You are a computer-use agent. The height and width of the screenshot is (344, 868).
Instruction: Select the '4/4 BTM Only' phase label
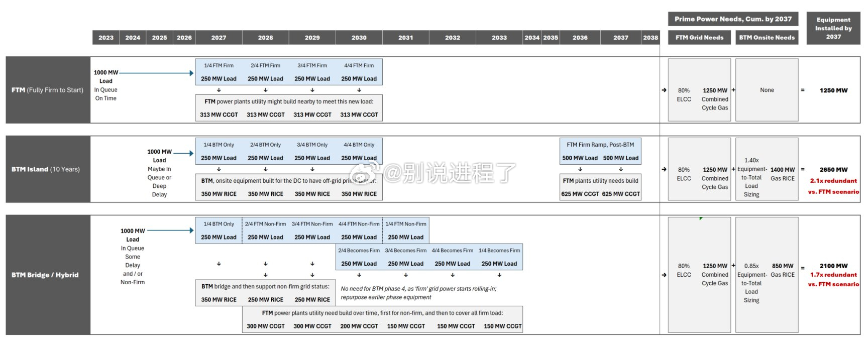click(x=359, y=145)
